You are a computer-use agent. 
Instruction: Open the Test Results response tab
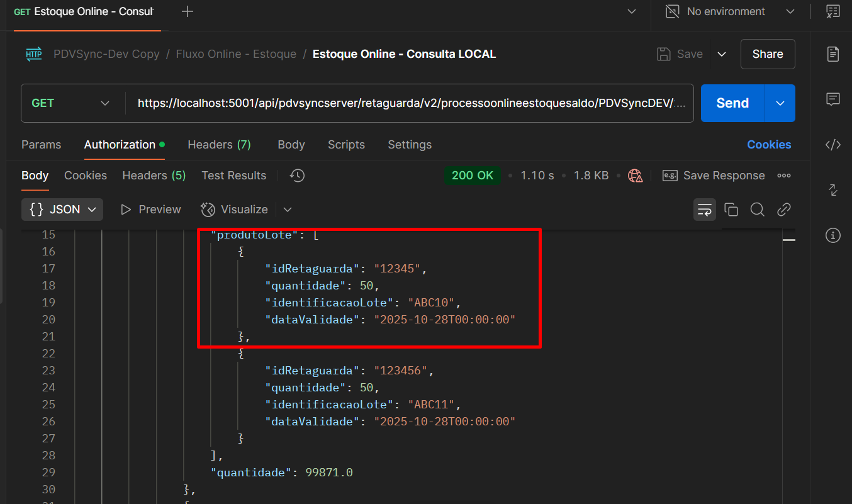(x=233, y=176)
